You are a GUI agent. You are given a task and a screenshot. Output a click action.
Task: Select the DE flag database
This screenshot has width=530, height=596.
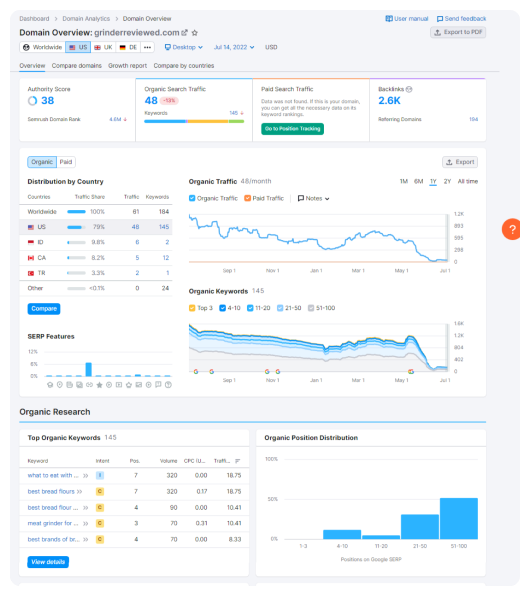[128, 47]
